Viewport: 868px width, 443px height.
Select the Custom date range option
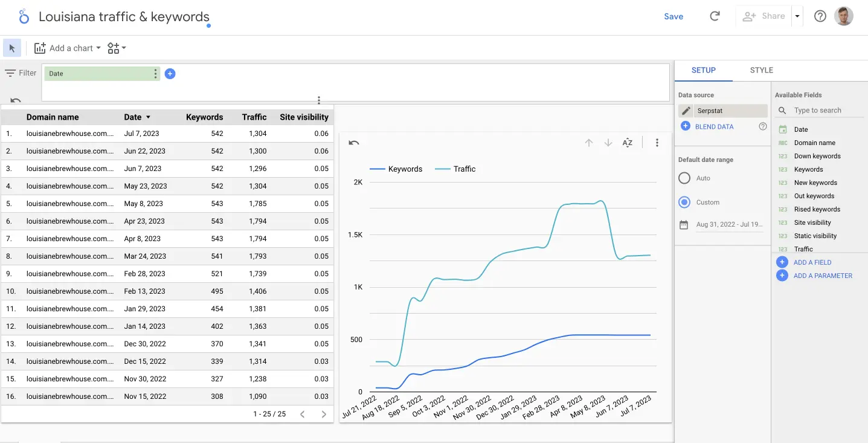pyautogui.click(x=684, y=202)
